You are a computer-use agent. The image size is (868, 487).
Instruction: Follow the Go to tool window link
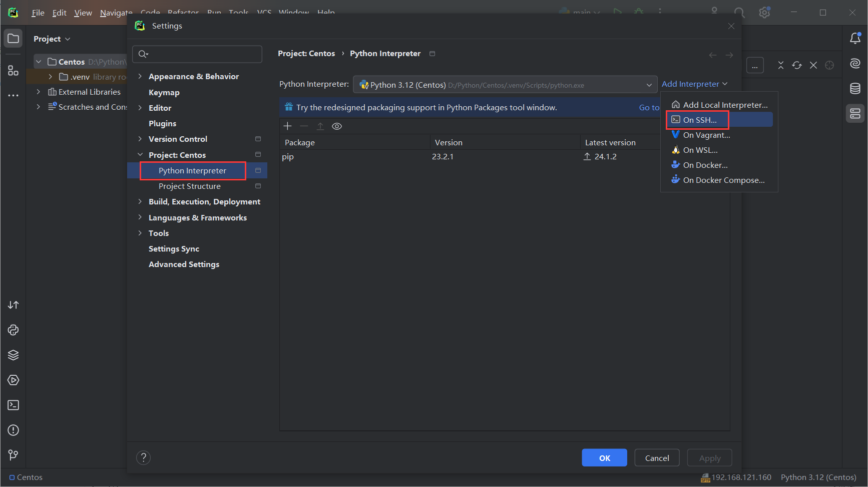(649, 107)
